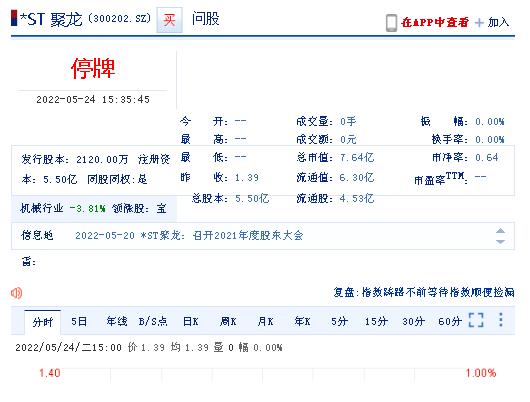Click the 市净率 value 0.64
The height and width of the screenshot is (402, 530).
coord(487,157)
